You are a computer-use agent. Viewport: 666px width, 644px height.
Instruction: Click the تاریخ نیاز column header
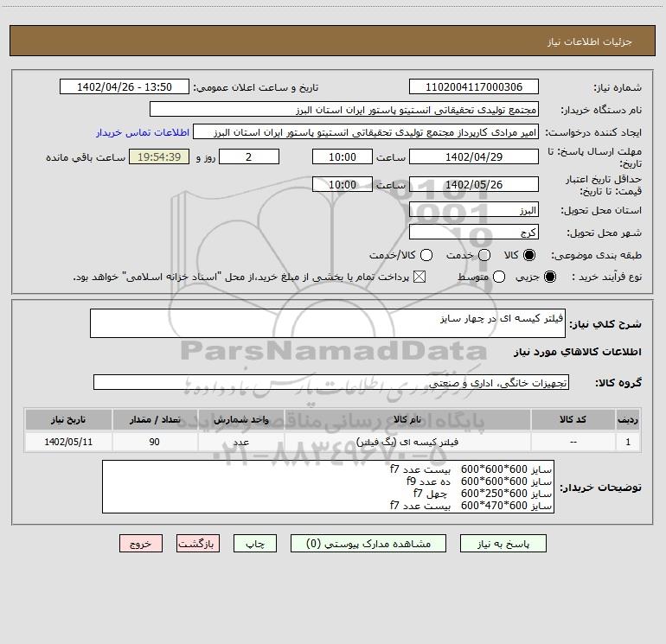[68, 419]
